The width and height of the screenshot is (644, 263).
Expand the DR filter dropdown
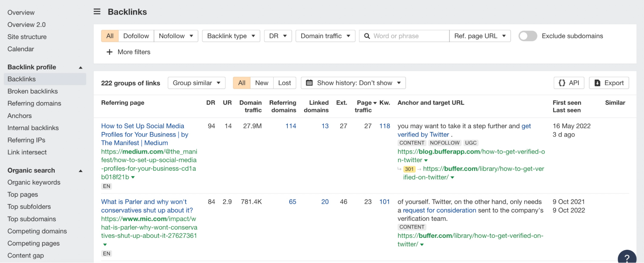click(x=278, y=36)
